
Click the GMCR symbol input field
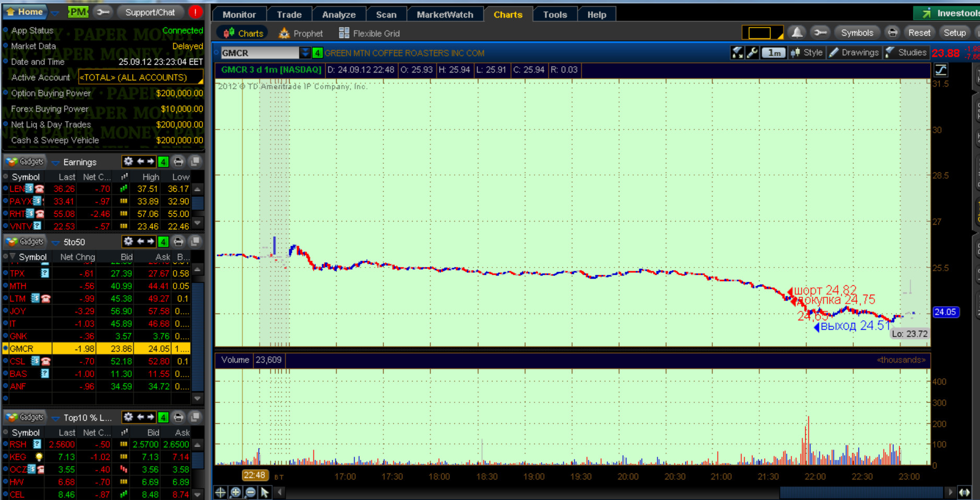click(x=259, y=53)
